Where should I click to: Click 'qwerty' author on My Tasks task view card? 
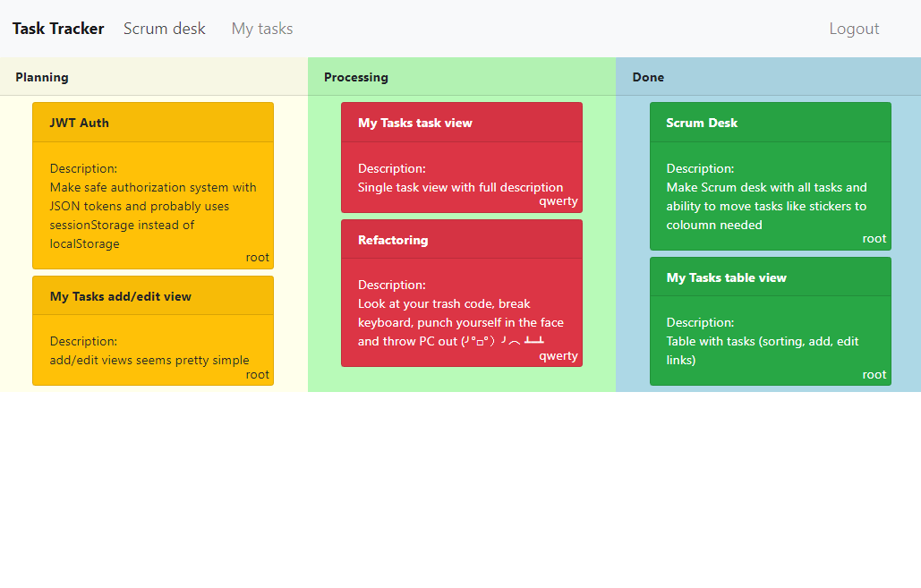point(559,201)
